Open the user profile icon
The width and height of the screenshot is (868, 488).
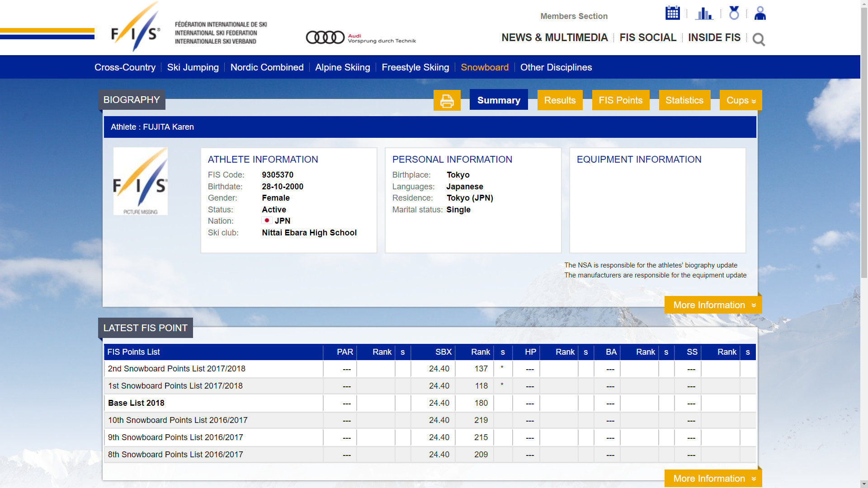pos(760,13)
